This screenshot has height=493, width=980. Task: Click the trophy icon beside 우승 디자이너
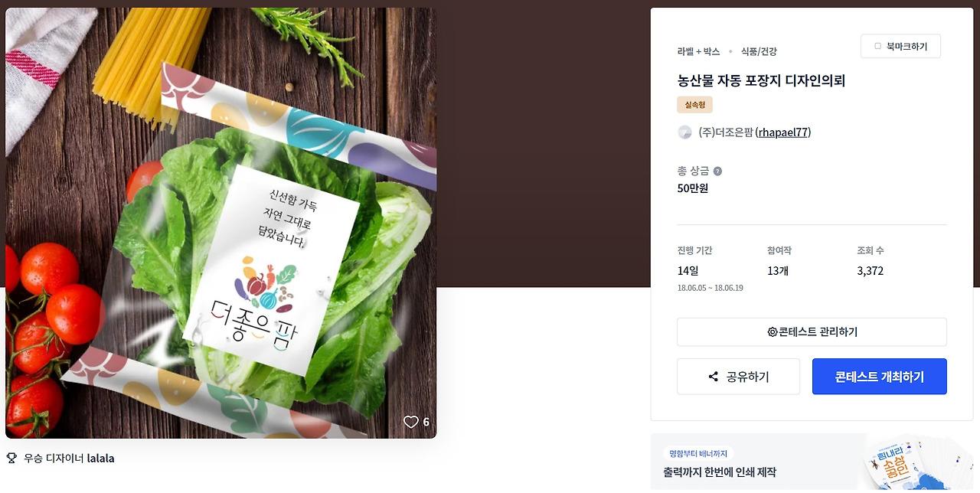tap(11, 459)
